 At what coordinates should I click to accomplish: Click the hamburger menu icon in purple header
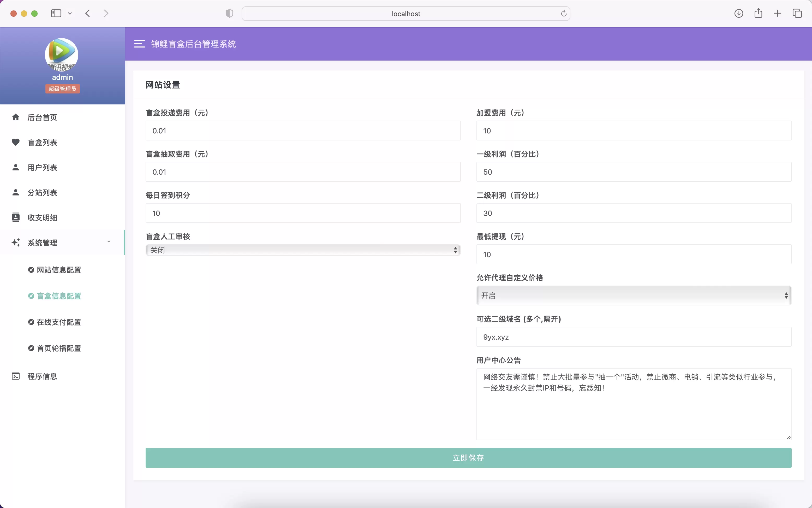139,44
